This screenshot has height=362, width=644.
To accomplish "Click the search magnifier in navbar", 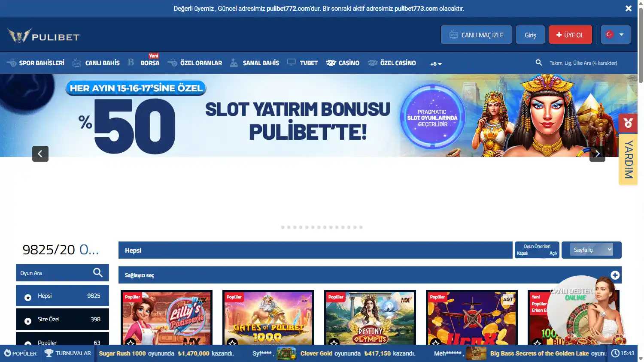I will (x=539, y=63).
